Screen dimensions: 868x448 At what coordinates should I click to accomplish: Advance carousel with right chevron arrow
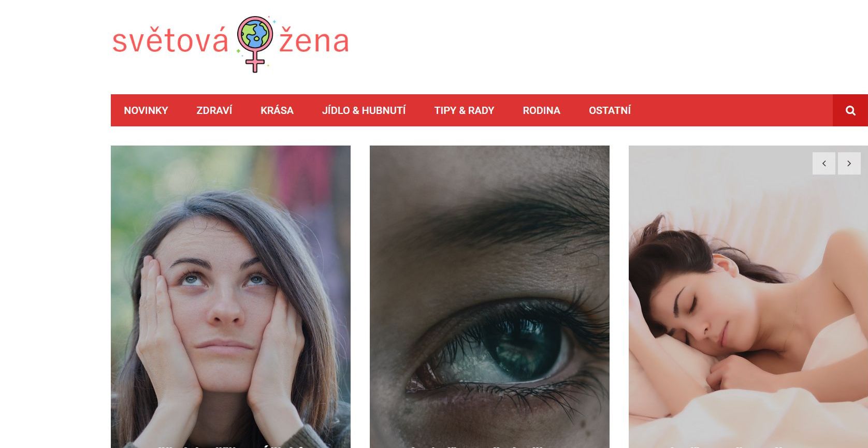click(849, 164)
